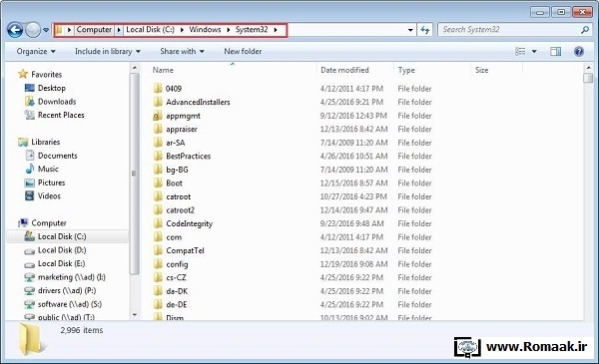599x364 pixels.
Task: Select Libraries in the navigation pane
Action: (46, 142)
